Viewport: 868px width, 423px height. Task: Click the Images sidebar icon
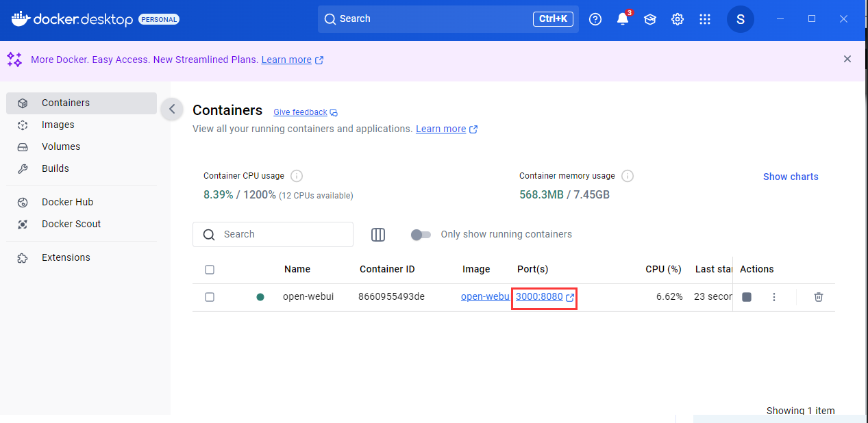23,125
